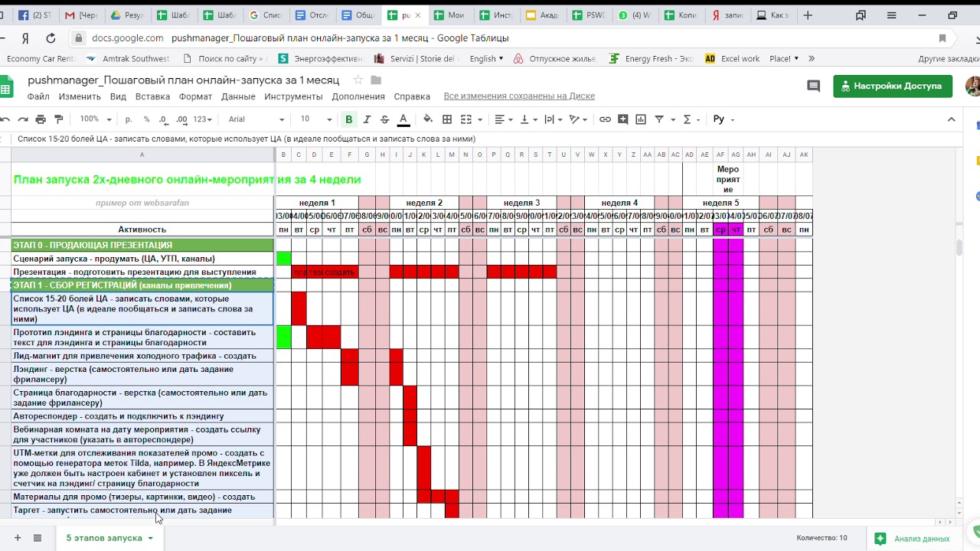Click the document title pushmanager field

tap(184, 80)
